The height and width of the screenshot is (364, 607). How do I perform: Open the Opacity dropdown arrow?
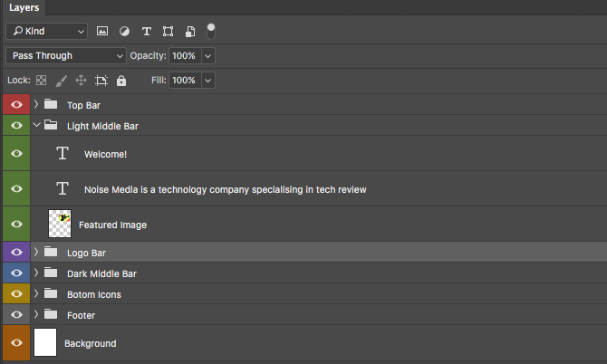coord(208,56)
